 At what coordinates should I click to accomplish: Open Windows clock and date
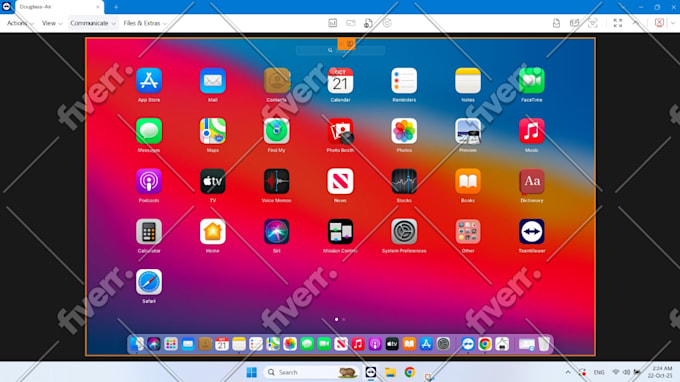click(x=660, y=372)
